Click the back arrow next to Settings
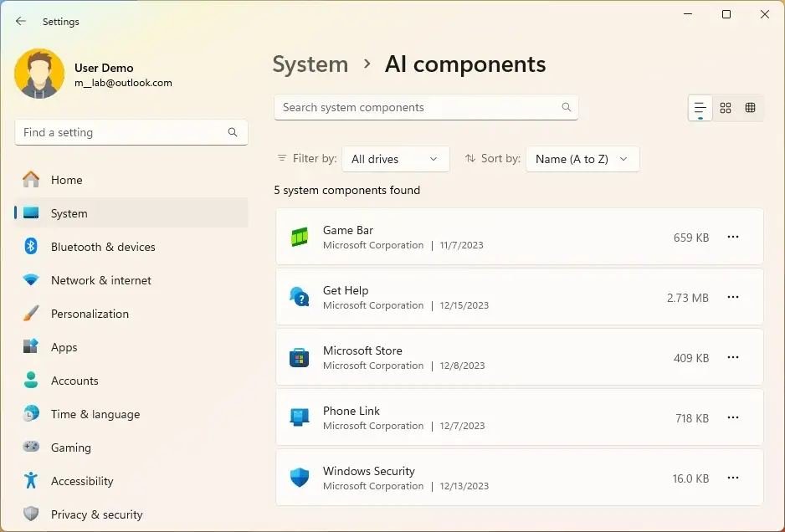The height and width of the screenshot is (532, 785). pos(20,21)
